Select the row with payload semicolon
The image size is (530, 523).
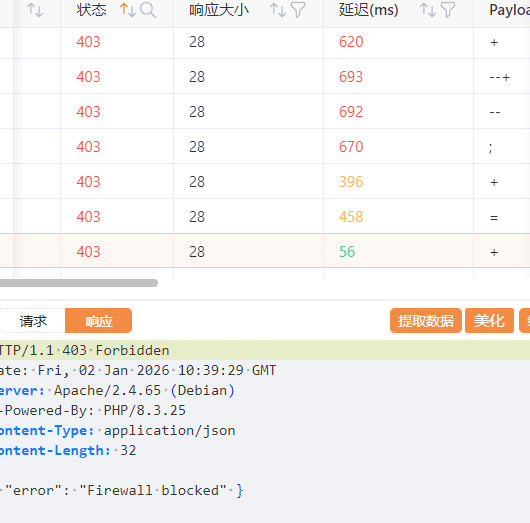click(x=265, y=147)
